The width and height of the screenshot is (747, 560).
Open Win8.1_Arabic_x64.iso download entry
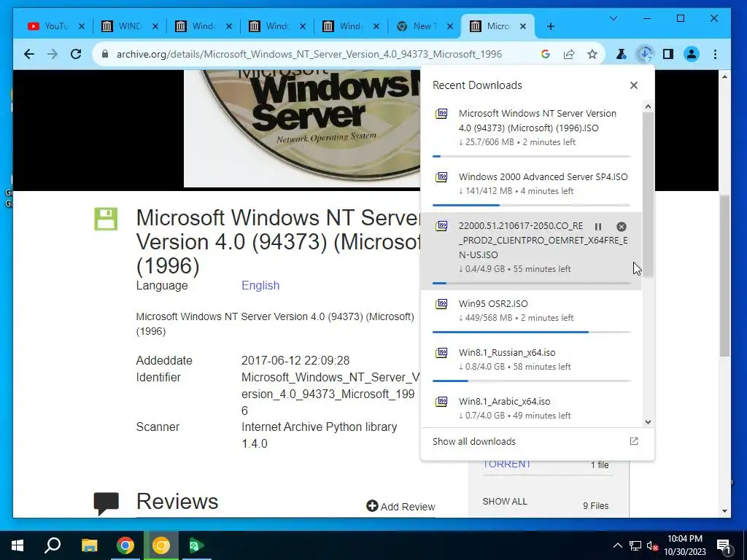[x=532, y=408]
